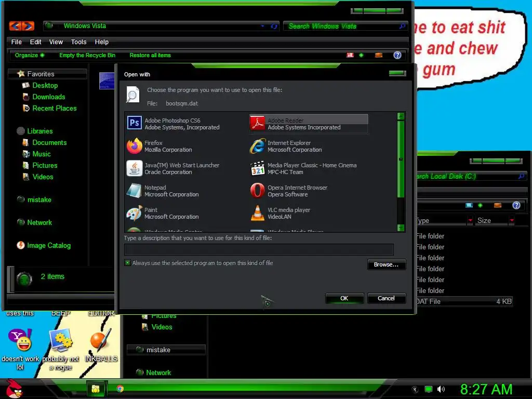Toggle 'Always use the selected program' checkbox

[128, 262]
